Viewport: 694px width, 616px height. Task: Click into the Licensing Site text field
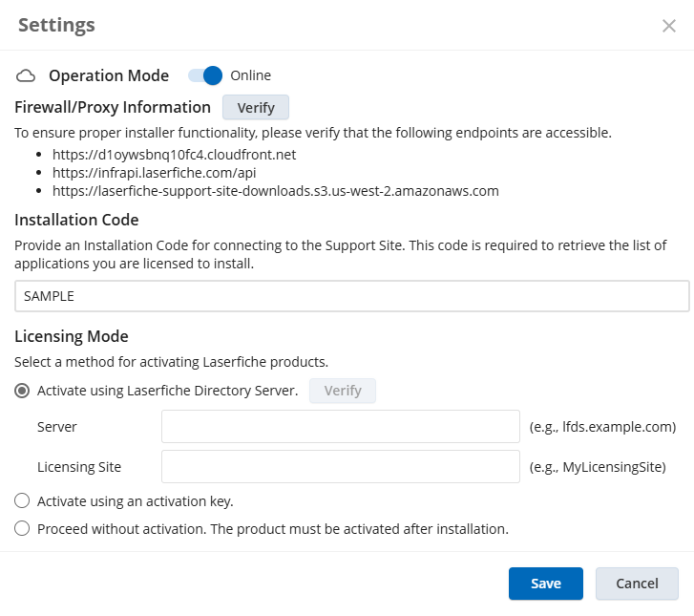tap(340, 467)
